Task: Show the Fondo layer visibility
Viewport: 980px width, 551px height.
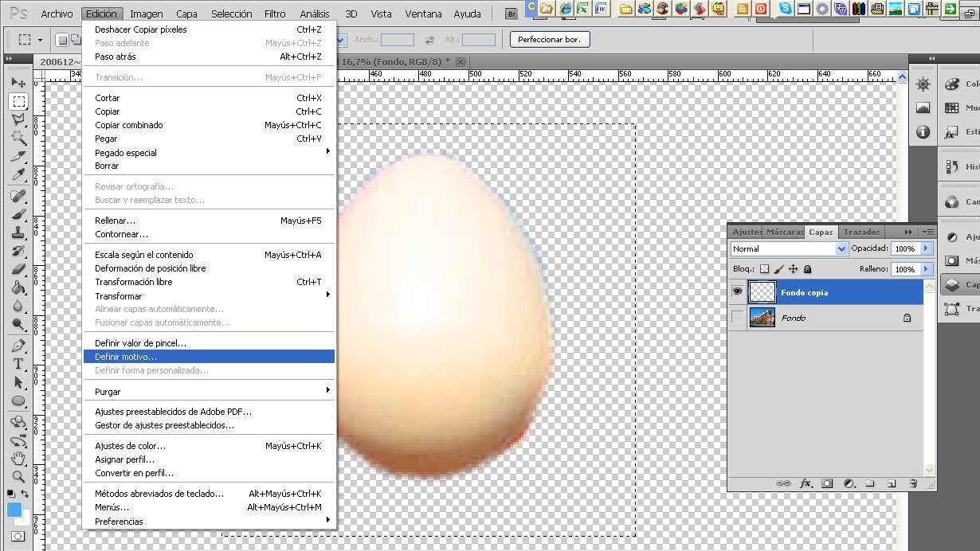Action: tap(737, 318)
